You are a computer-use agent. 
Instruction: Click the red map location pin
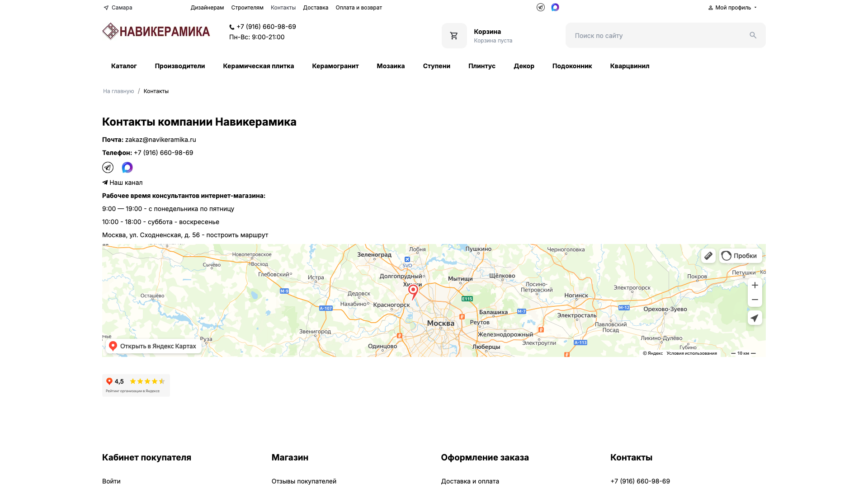413,291
